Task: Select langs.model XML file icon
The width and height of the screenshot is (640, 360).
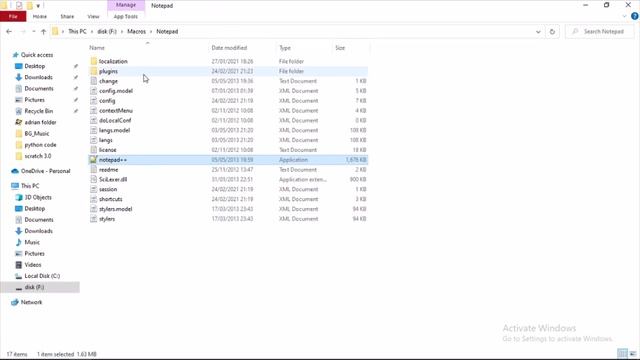Action: point(94,130)
